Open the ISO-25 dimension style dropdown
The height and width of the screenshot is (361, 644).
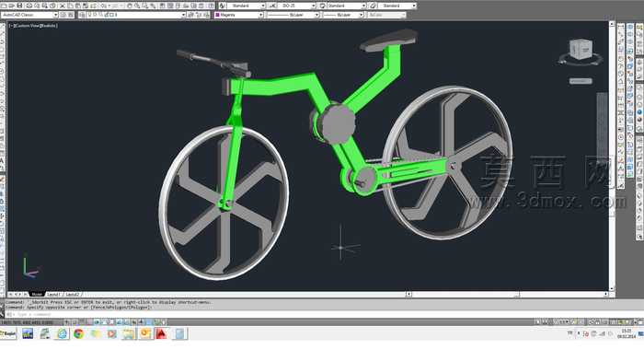click(296, 6)
